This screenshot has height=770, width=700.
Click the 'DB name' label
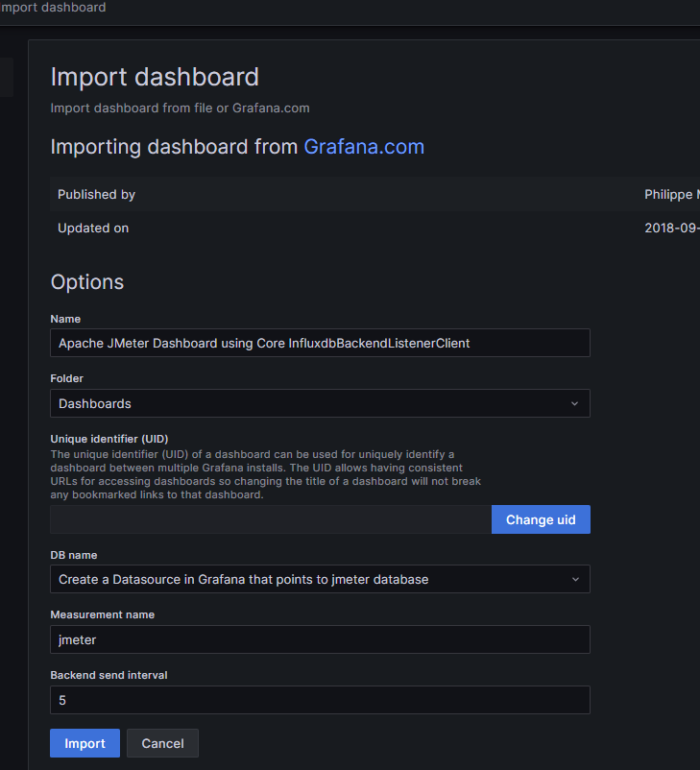[74, 555]
